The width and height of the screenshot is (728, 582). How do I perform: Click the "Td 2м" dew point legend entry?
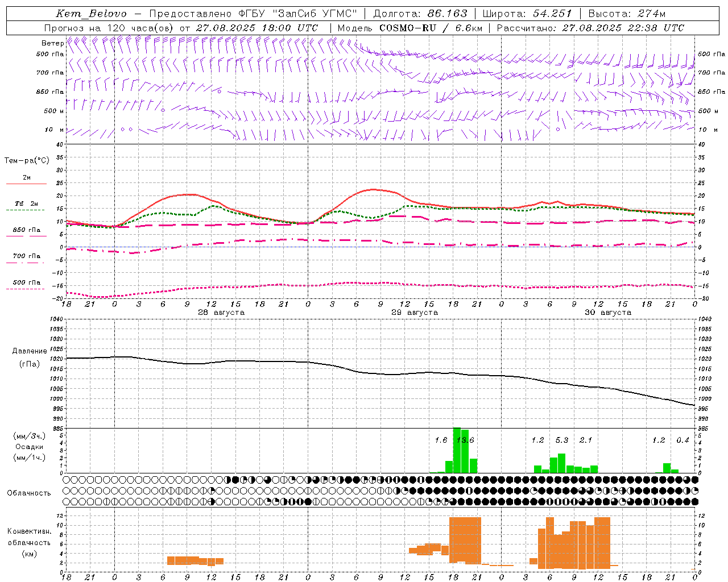27,203
